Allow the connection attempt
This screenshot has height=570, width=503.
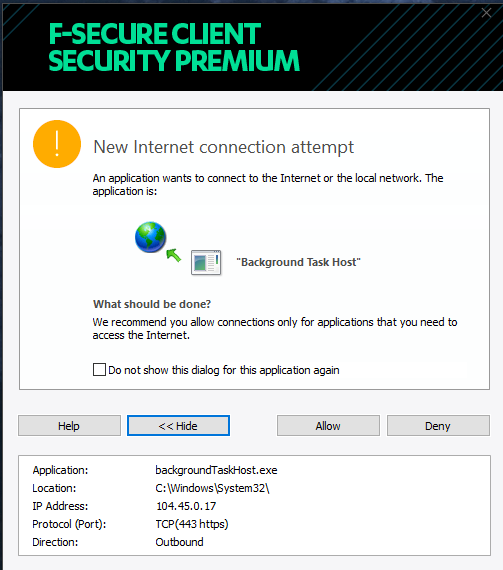click(328, 425)
